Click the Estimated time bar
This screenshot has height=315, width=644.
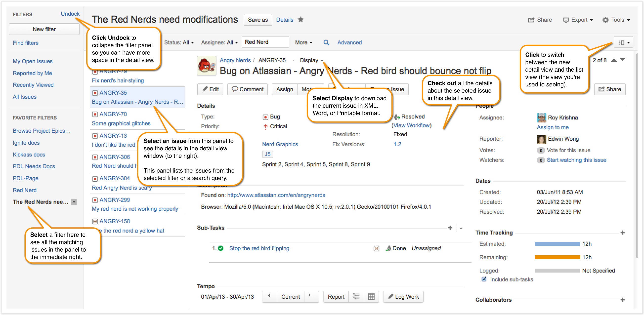point(557,244)
